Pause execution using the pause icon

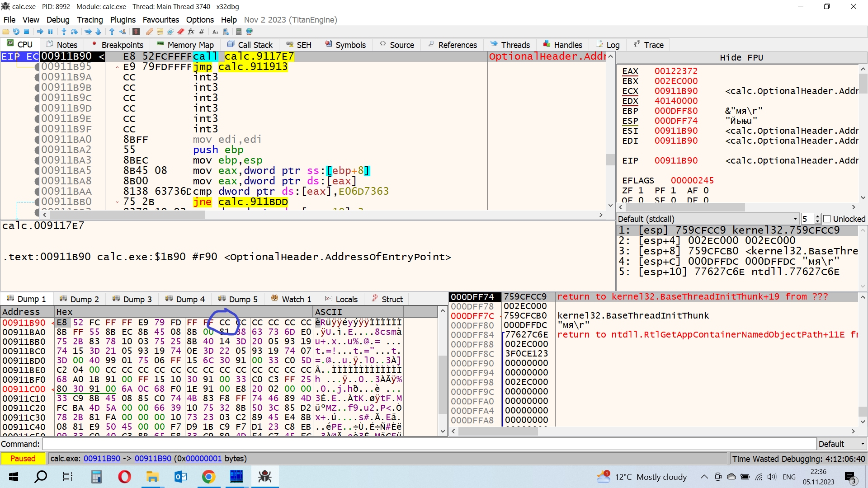51,32
